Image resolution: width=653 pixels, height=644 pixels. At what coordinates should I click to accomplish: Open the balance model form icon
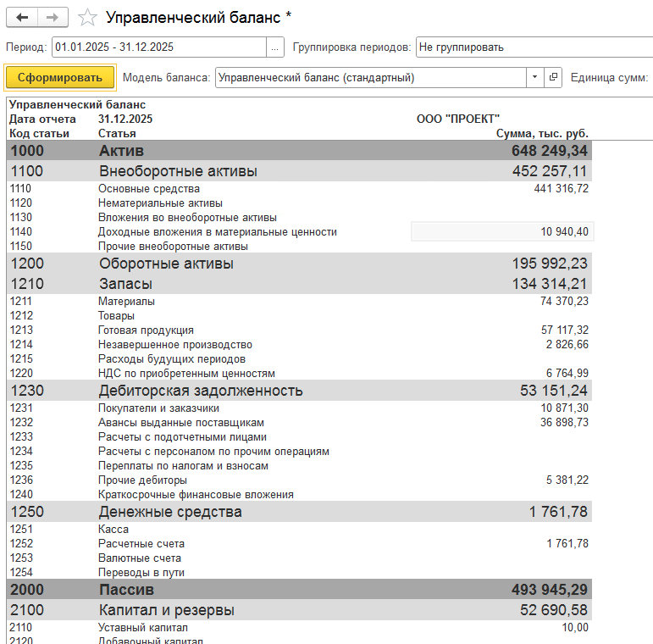[553, 77]
